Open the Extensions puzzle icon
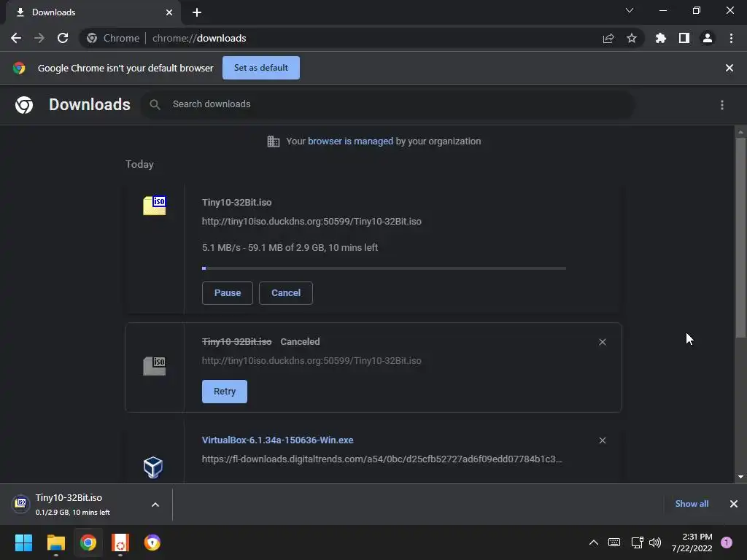The image size is (747, 560). coord(661,38)
